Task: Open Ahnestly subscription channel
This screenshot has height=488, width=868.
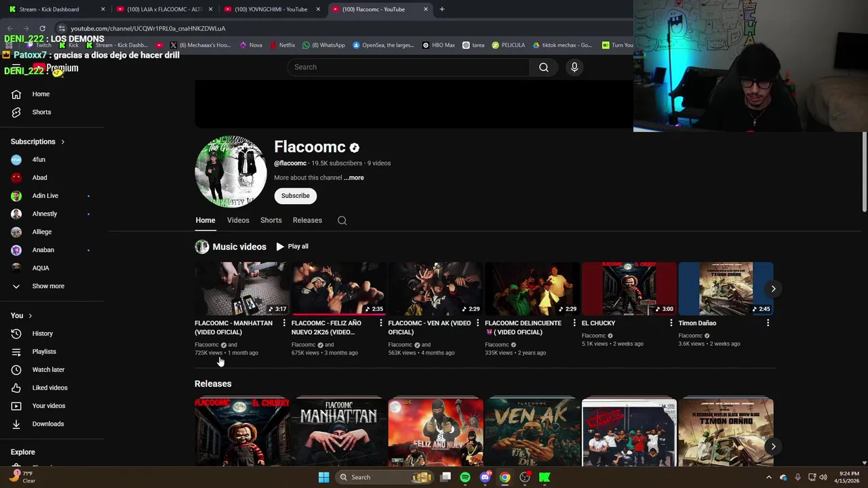Action: coord(44,213)
